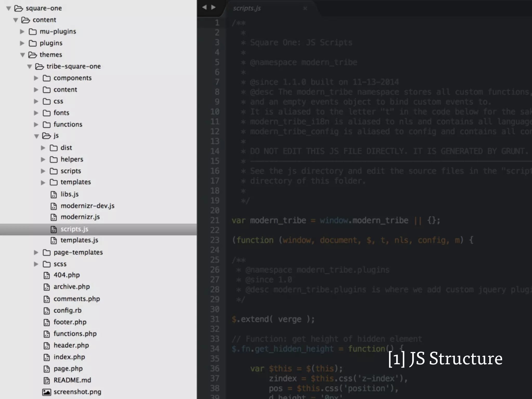Click the '$.extend( verge );' code line
Image resolution: width=532 pixels, height=399 pixels.
[x=273, y=319]
